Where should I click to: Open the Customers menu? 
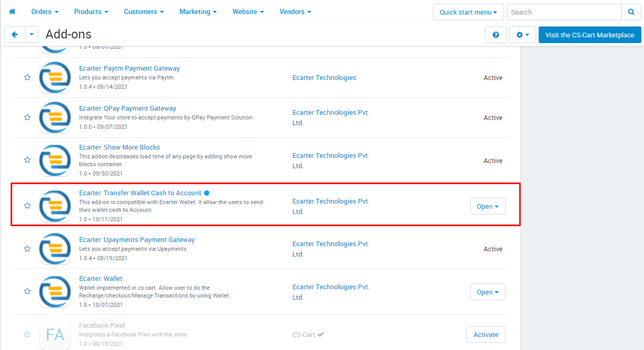tap(144, 11)
